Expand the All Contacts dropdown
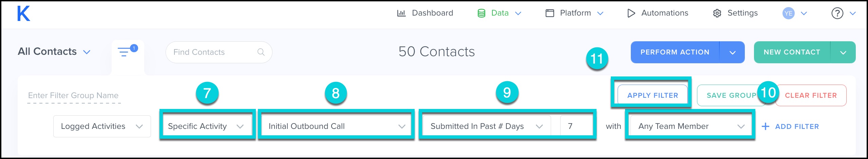The image size is (868, 159). tap(54, 52)
